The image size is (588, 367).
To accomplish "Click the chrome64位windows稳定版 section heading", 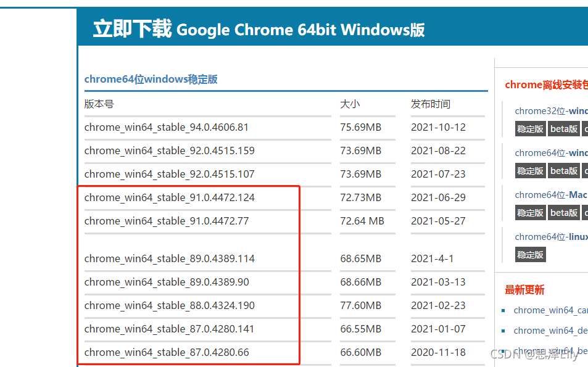I will (x=151, y=79).
